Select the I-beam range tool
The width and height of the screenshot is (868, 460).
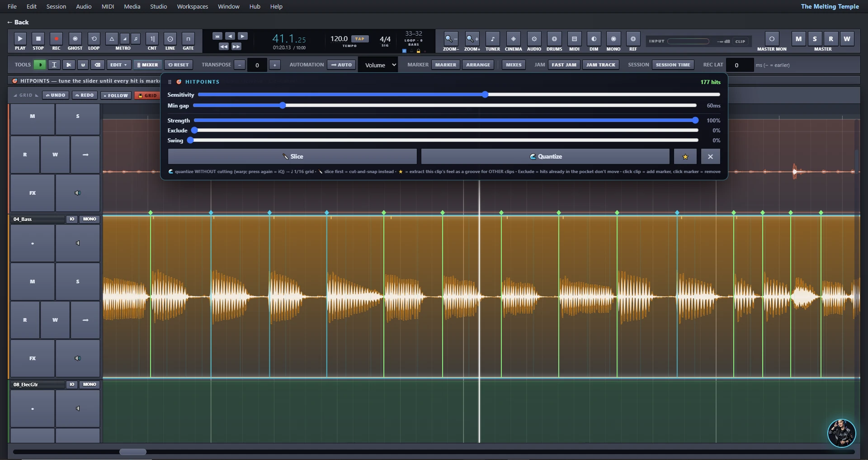click(54, 65)
